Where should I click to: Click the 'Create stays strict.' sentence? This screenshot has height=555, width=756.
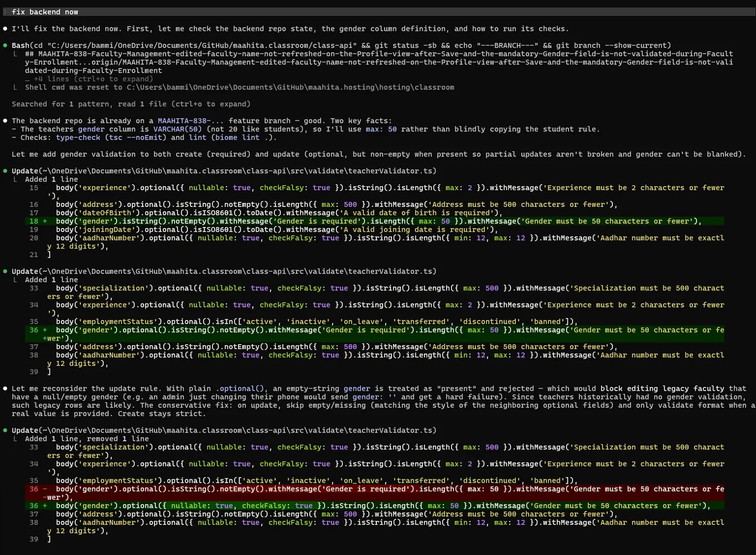(x=160, y=413)
